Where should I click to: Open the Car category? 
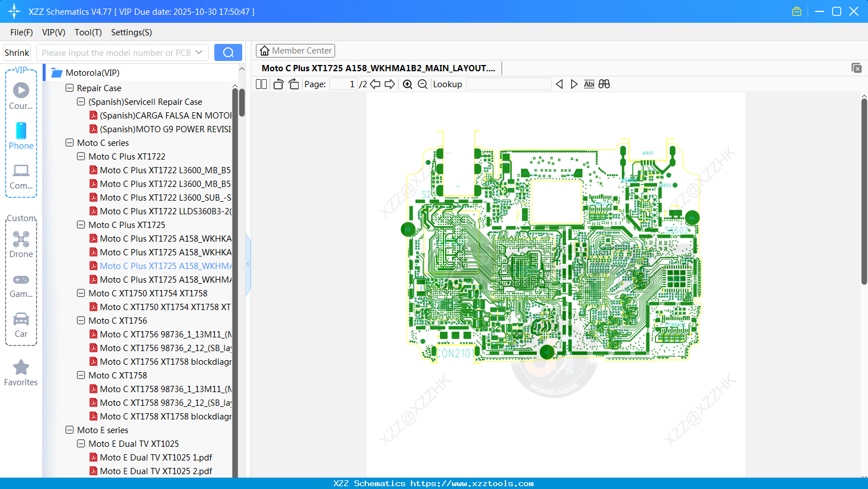click(x=21, y=324)
